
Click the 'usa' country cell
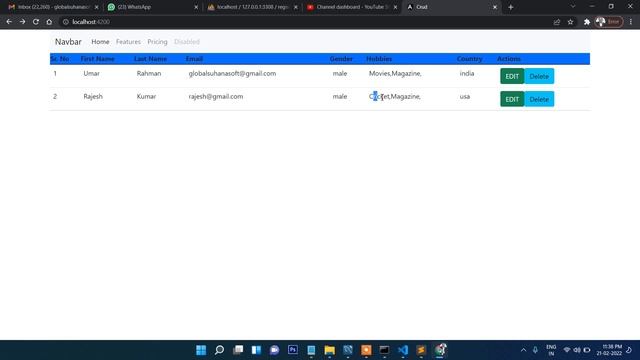(465, 96)
